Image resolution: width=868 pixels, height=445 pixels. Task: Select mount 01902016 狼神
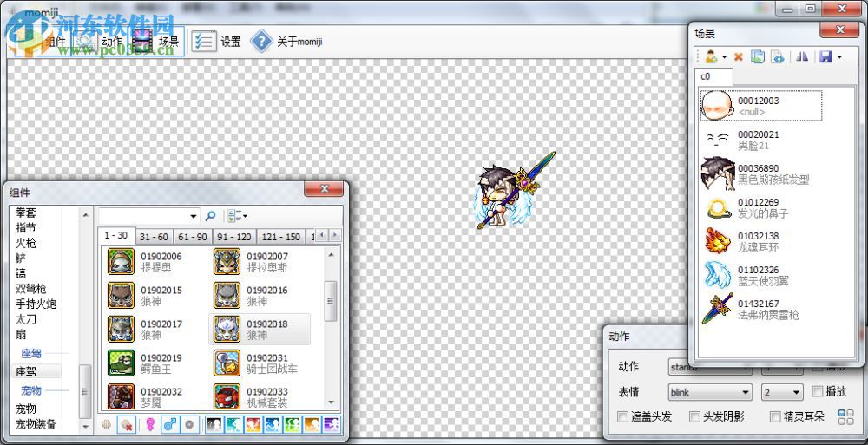(x=260, y=295)
